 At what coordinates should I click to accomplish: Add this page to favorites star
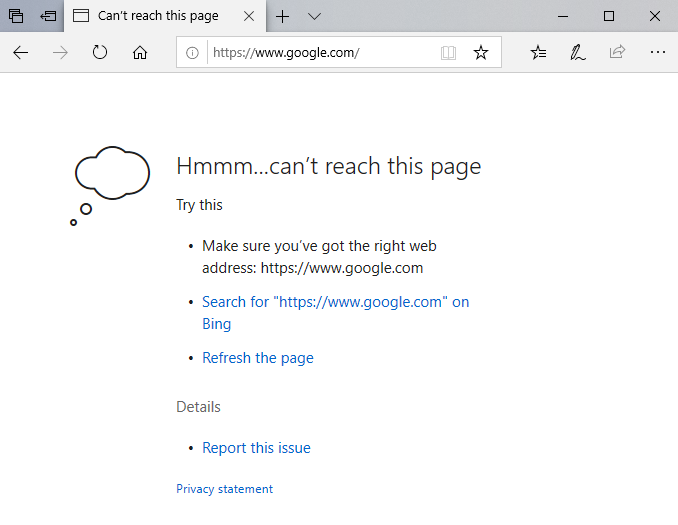(x=481, y=53)
